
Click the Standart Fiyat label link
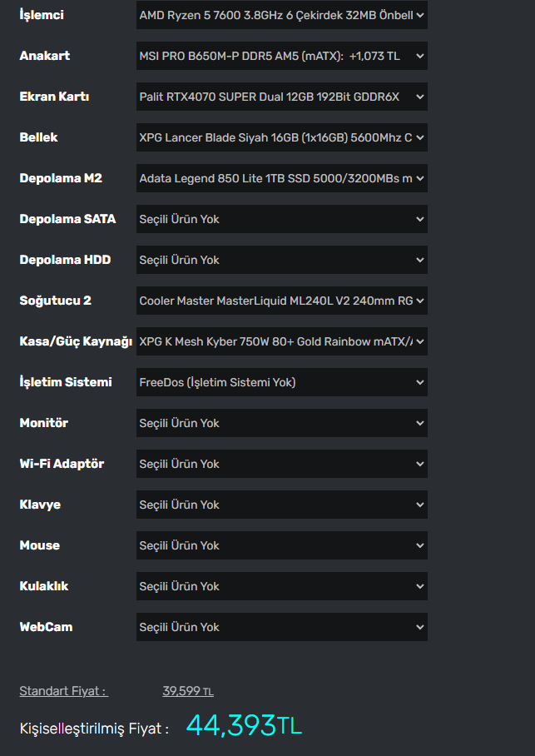pos(63,691)
